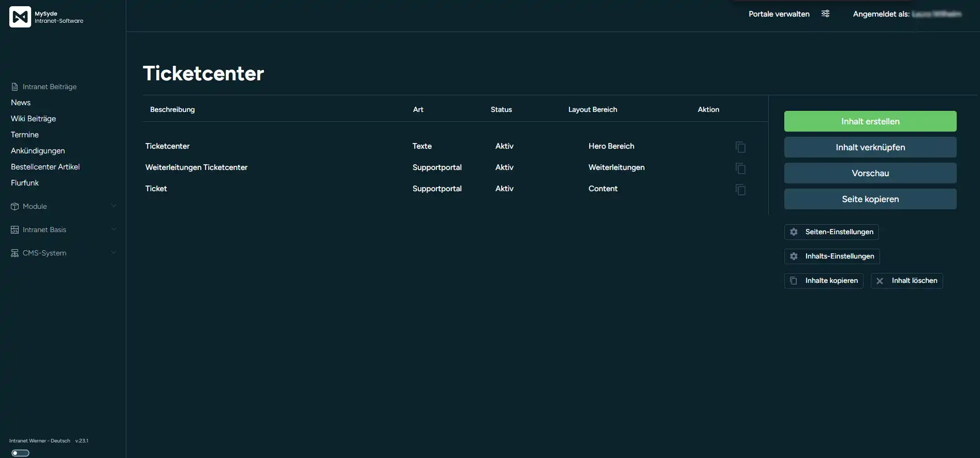Click the Inhalte kopieren copy icon
Image resolution: width=980 pixels, height=458 pixels.
[x=793, y=280]
